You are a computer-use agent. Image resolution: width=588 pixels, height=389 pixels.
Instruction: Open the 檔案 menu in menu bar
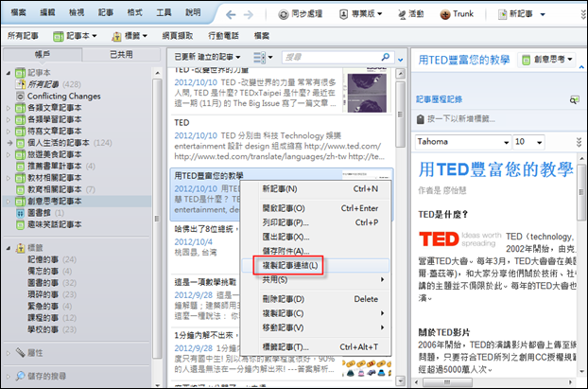click(18, 12)
